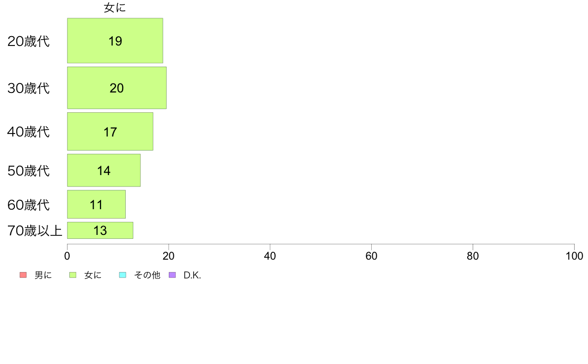
Task: Click the cyan その他 legend swatch
Action: pos(123,275)
